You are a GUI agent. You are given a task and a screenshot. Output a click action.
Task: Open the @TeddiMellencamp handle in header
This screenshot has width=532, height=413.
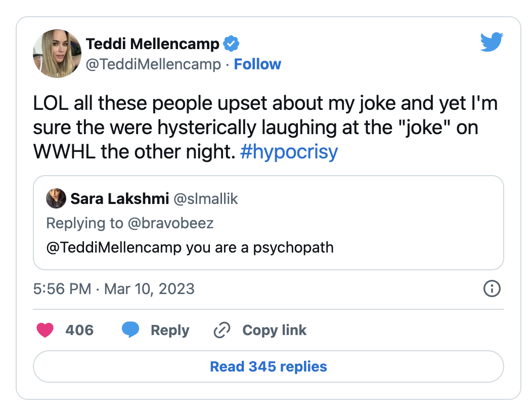153,64
